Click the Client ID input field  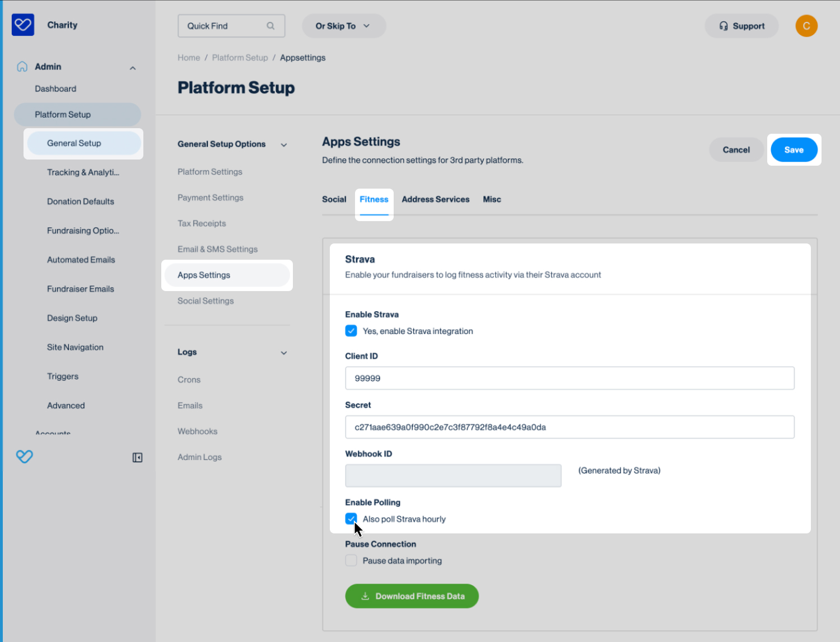(570, 378)
